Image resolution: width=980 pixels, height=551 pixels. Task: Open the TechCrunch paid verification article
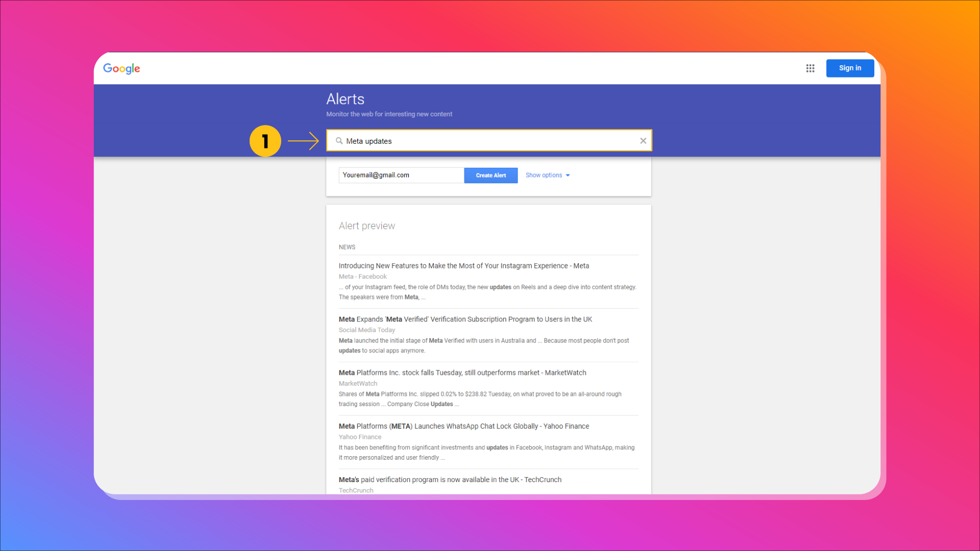(x=450, y=480)
